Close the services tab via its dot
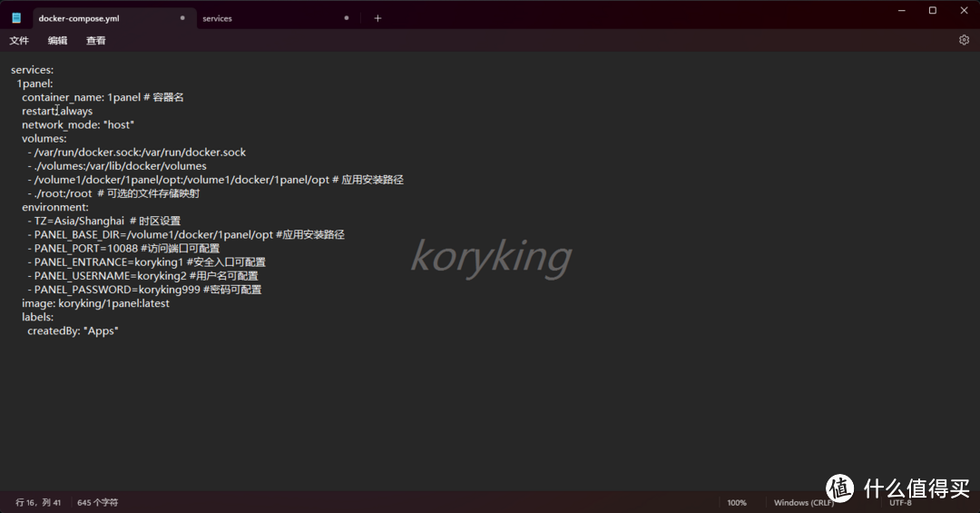Viewport: 980px width, 513px height. 347,18
